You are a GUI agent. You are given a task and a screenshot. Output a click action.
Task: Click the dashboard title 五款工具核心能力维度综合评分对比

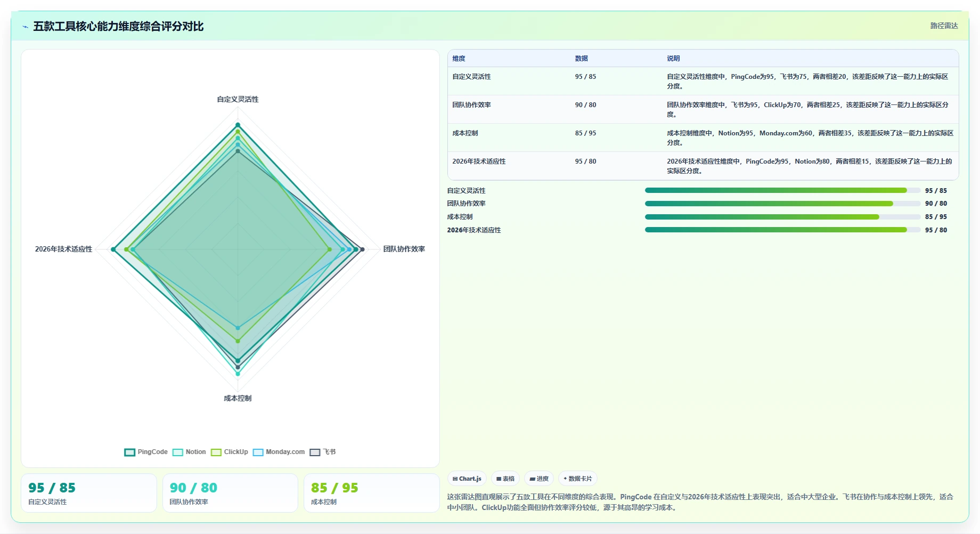[118, 27]
